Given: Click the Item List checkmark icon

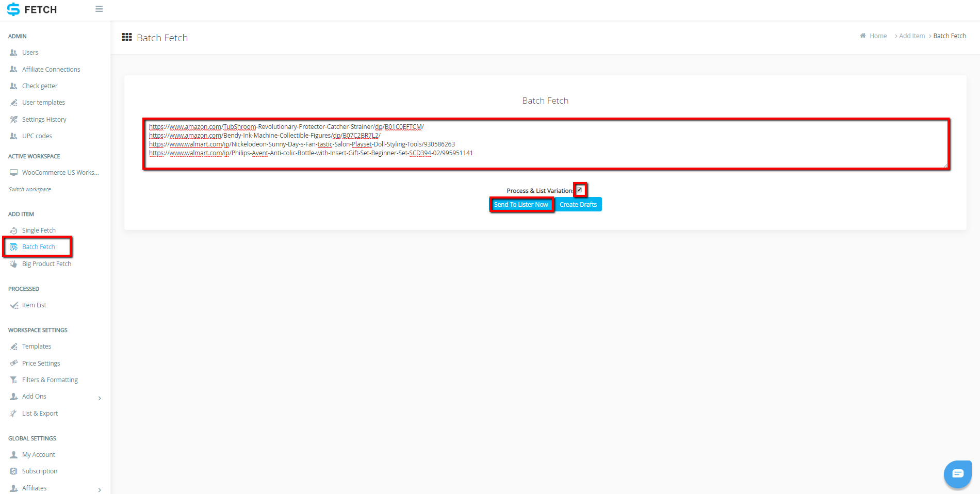Looking at the screenshot, I should (x=14, y=305).
